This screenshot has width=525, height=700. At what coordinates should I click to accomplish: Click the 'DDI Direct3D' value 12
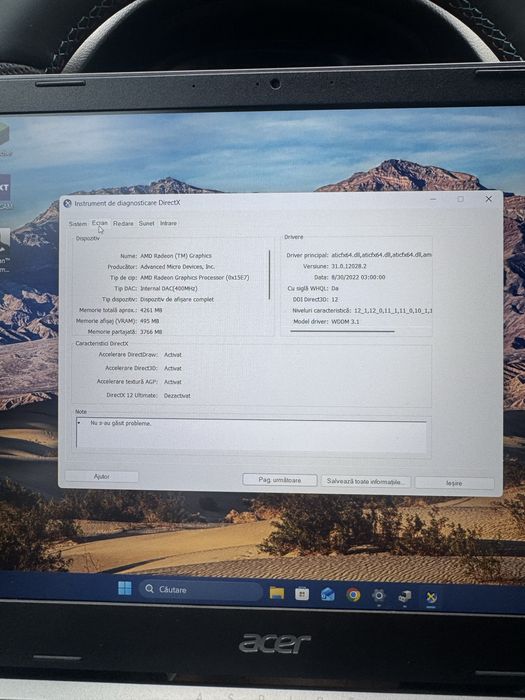tap(334, 300)
